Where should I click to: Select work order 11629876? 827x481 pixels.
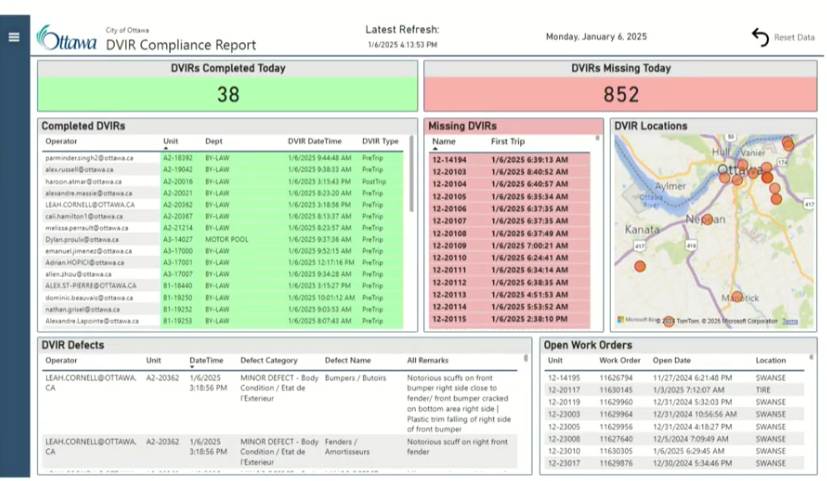[674, 463]
